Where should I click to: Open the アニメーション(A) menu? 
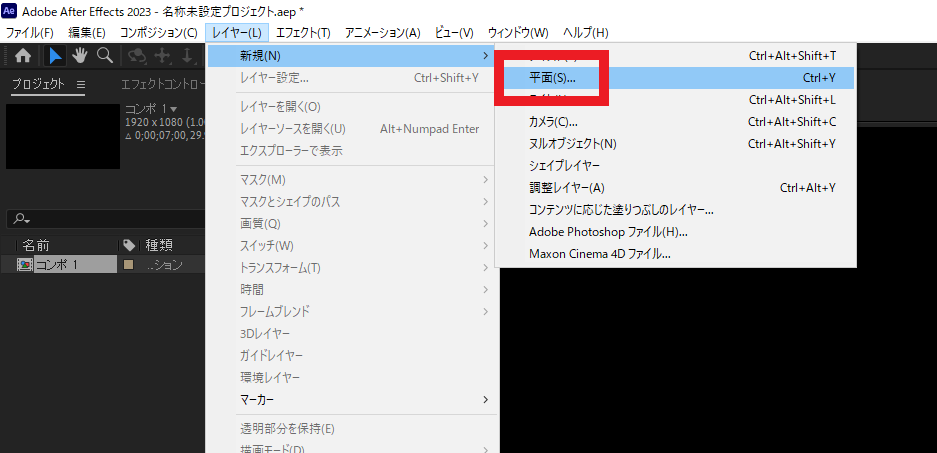pos(382,32)
